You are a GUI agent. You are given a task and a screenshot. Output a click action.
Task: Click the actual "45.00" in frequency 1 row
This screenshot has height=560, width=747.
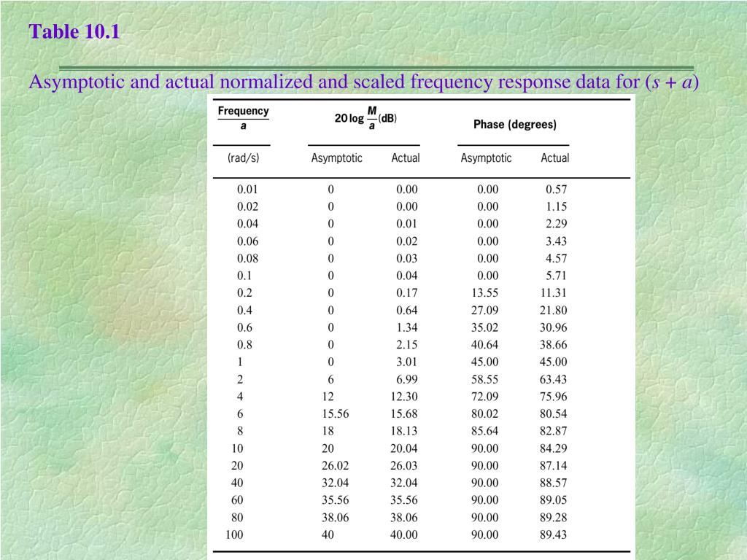[554, 362]
